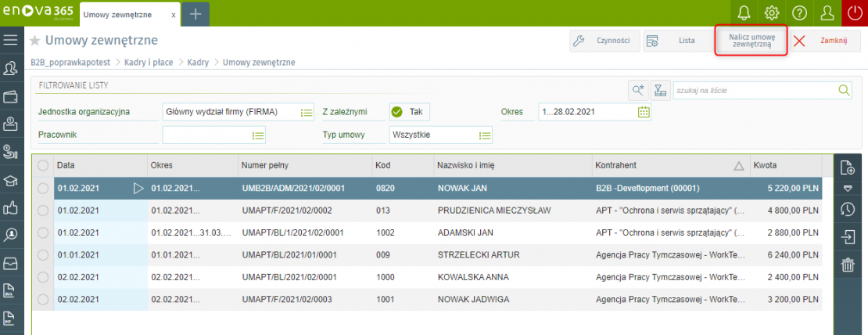The height and width of the screenshot is (335, 868).
Task: Open the wallet sidebar icon
Action: (10, 96)
